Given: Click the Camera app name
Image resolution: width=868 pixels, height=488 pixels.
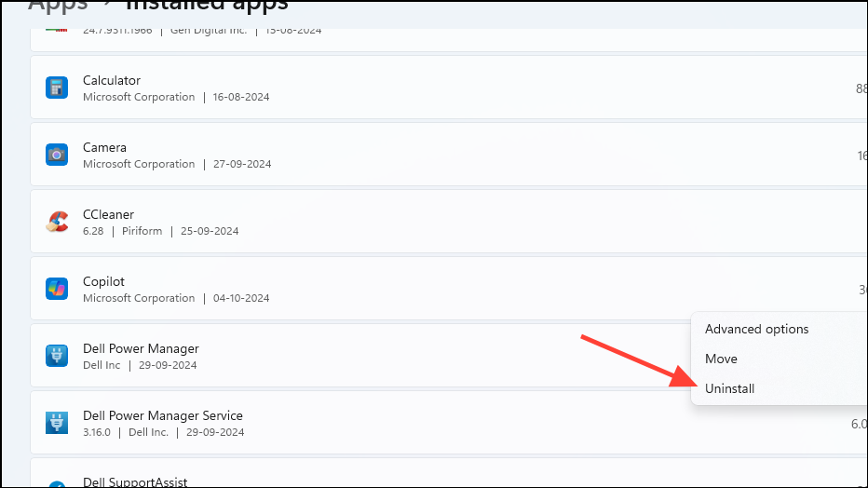Looking at the screenshot, I should click(104, 147).
